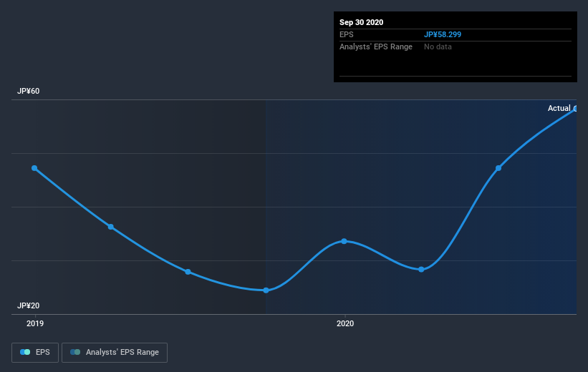Click the JP¥20 axis label
Image resolution: width=588 pixels, height=372 pixels.
click(x=28, y=305)
